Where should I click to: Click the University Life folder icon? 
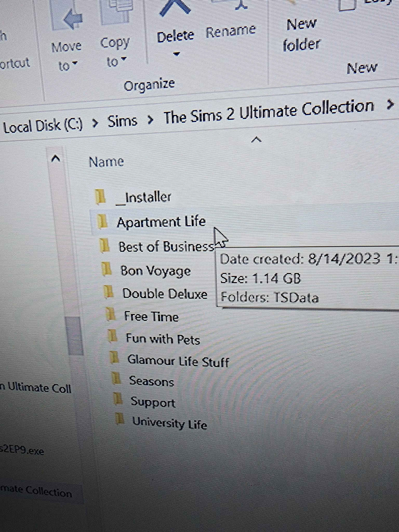(x=119, y=418)
